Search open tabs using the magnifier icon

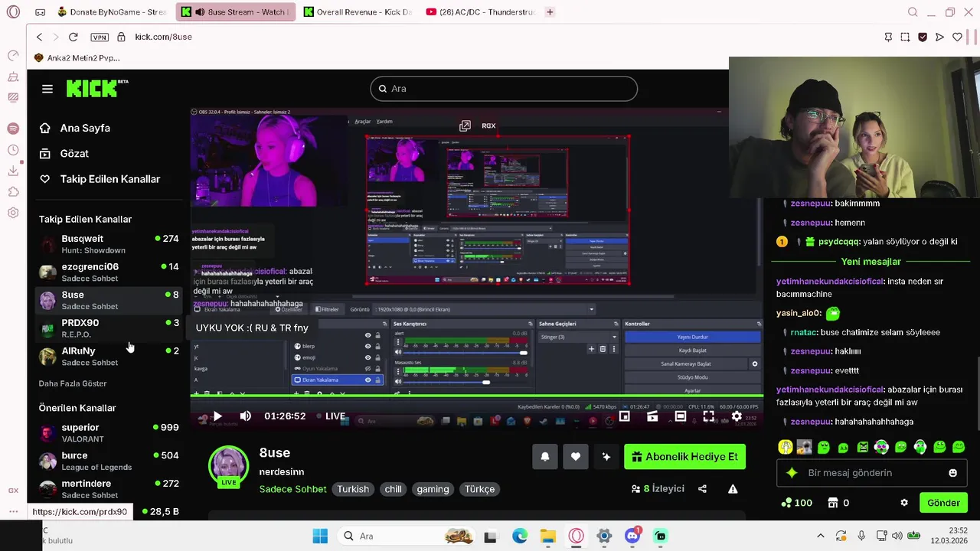(913, 12)
